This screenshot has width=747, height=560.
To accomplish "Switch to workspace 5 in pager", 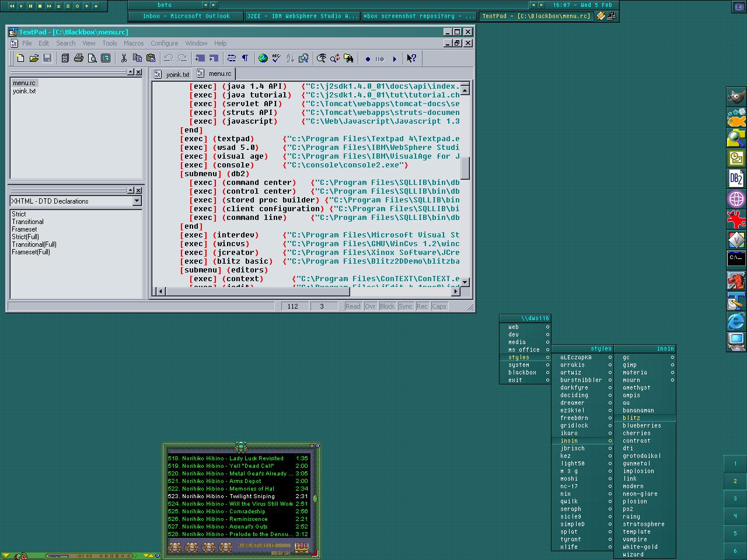I will (x=735, y=534).
